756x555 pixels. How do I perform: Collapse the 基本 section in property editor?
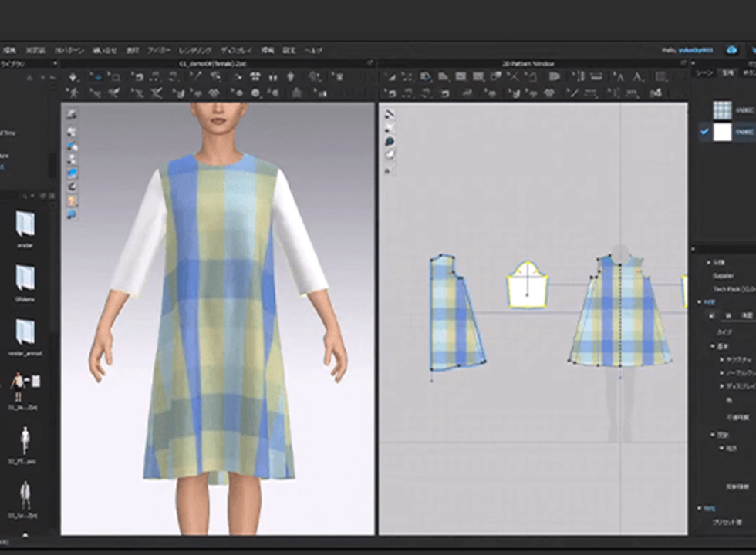(x=713, y=347)
